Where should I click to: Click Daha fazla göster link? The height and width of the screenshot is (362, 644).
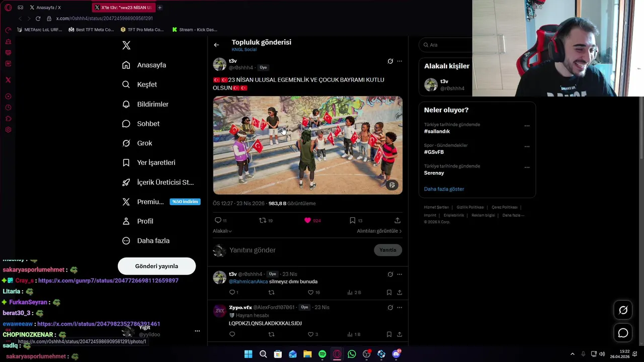[x=444, y=189]
